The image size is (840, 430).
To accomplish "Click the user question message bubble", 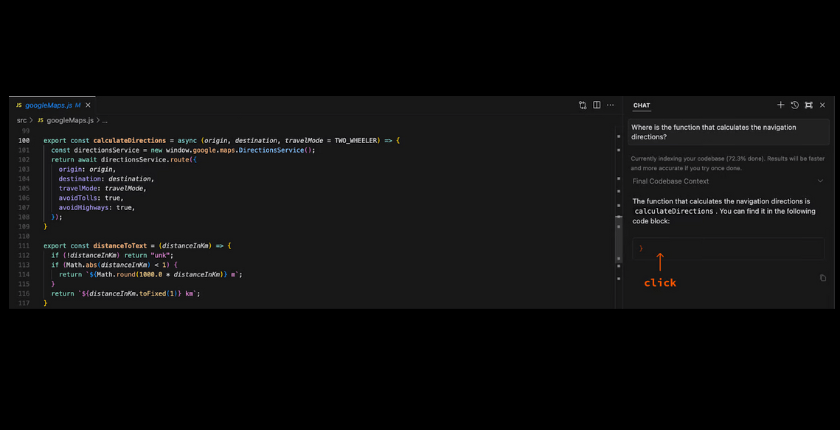I will (728, 132).
